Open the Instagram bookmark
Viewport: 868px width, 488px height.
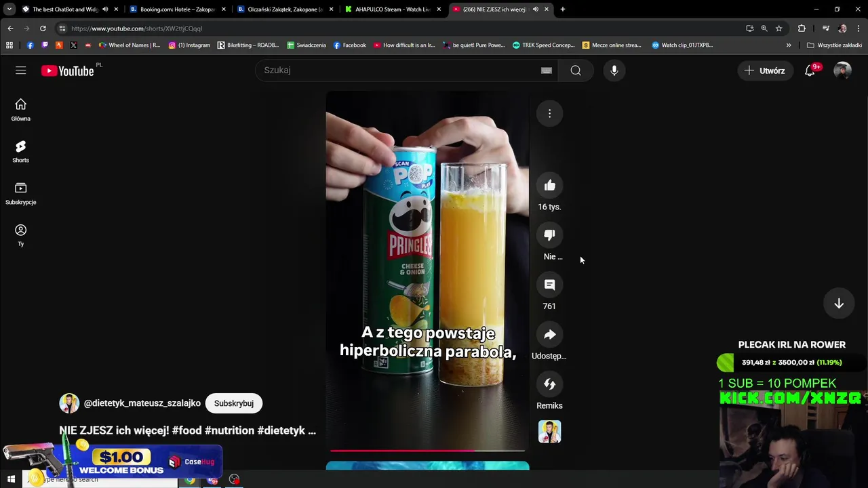[189, 45]
